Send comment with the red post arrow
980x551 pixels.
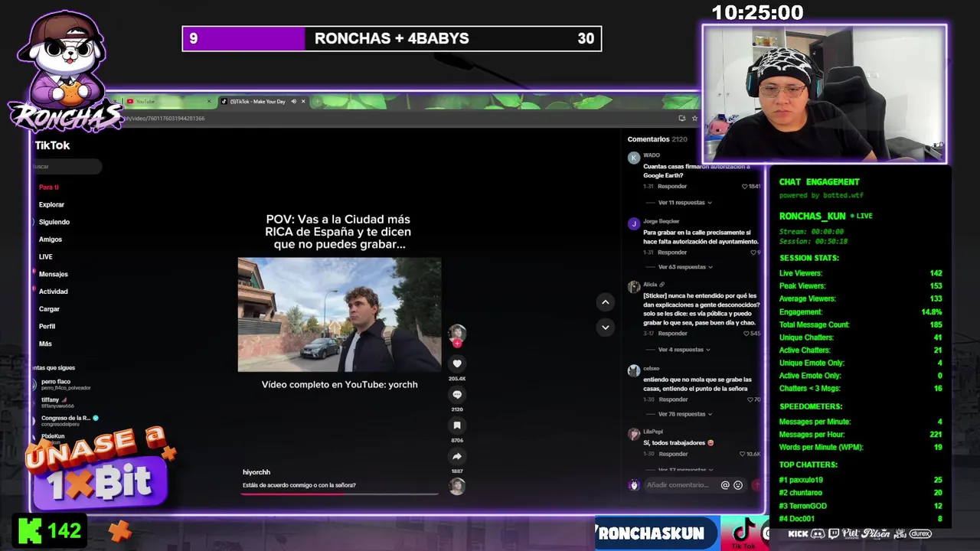pyautogui.click(x=756, y=484)
